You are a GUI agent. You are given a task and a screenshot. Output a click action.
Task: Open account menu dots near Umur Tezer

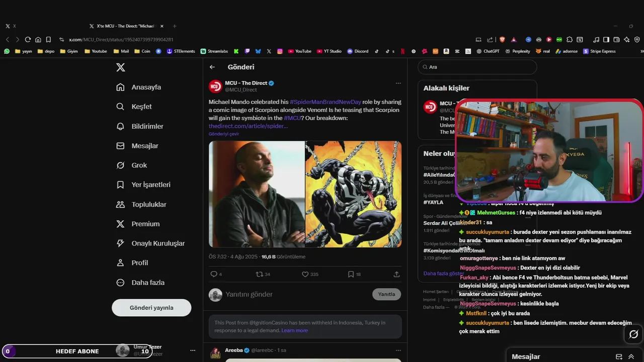coord(193,350)
